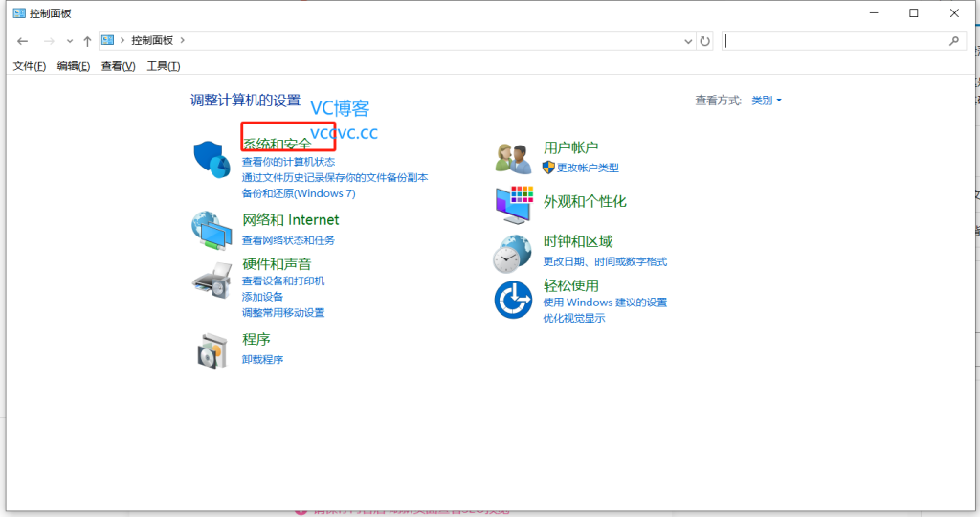Click the 用户帐户 people icon
980x517 pixels.
513,158
